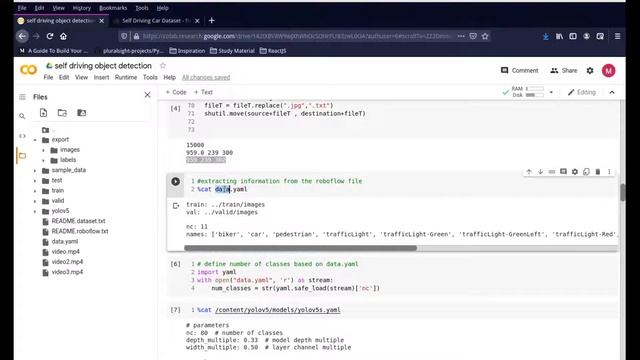Open the Study Material bookmark folder
640x360 pixels.
click(x=232, y=51)
